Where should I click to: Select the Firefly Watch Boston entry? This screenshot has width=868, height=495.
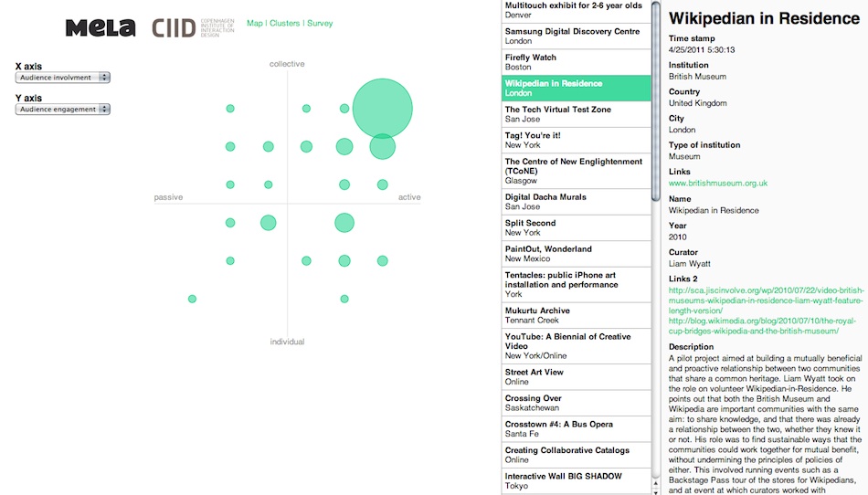pos(577,62)
